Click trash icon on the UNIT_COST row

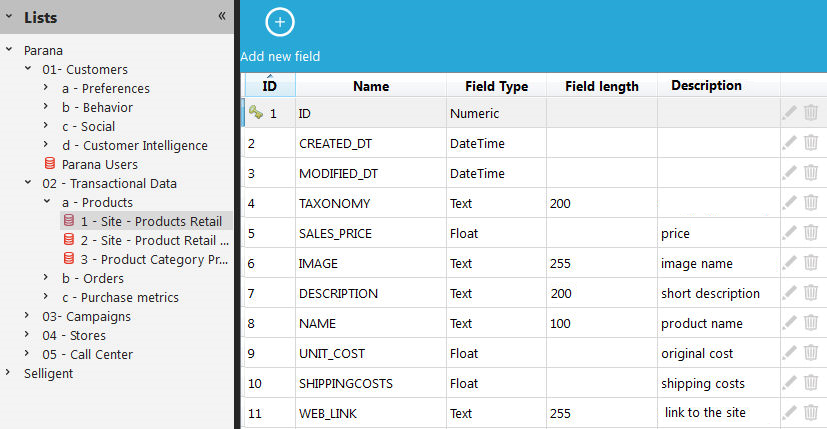(x=811, y=353)
